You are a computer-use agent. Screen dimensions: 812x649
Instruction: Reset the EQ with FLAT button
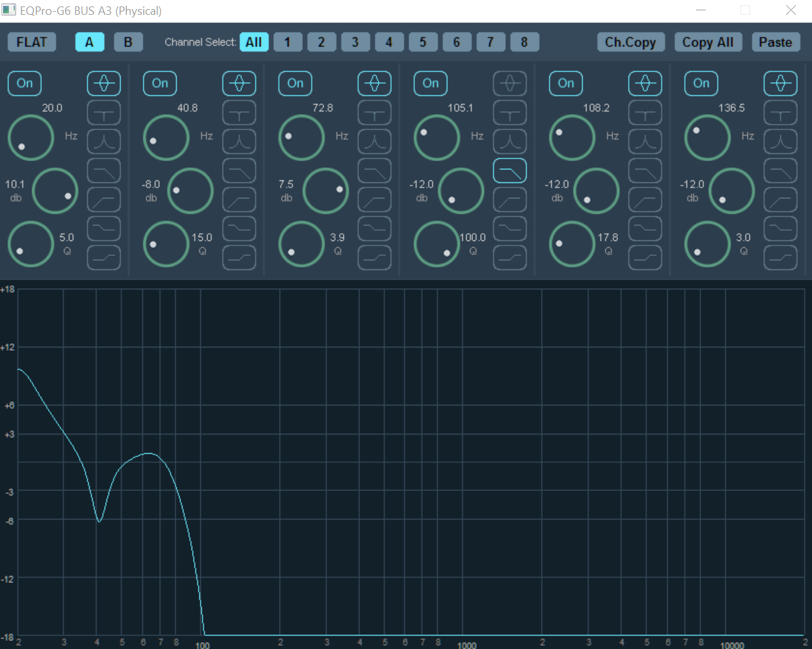click(32, 42)
